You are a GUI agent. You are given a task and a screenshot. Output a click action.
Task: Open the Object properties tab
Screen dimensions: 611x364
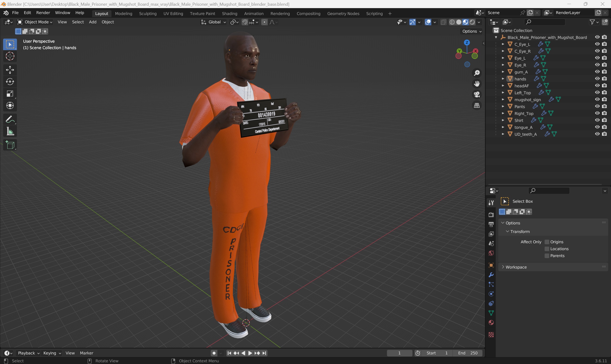[x=491, y=265]
